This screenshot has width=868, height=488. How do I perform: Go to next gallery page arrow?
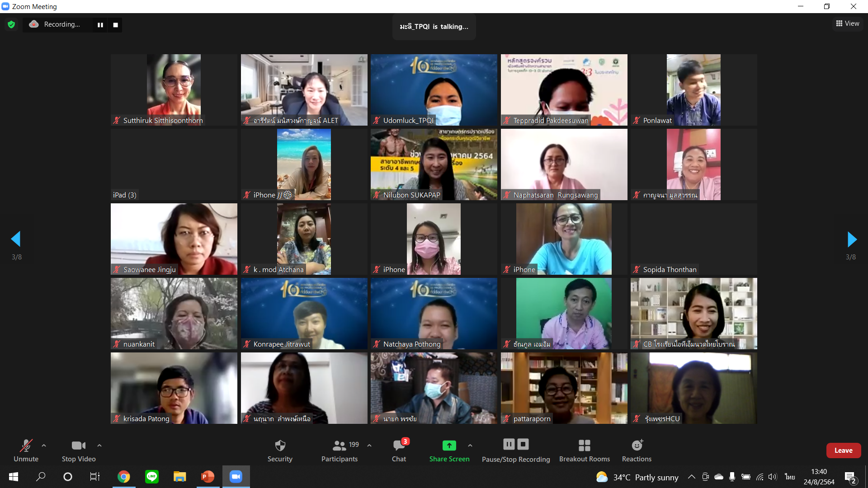pos(852,239)
